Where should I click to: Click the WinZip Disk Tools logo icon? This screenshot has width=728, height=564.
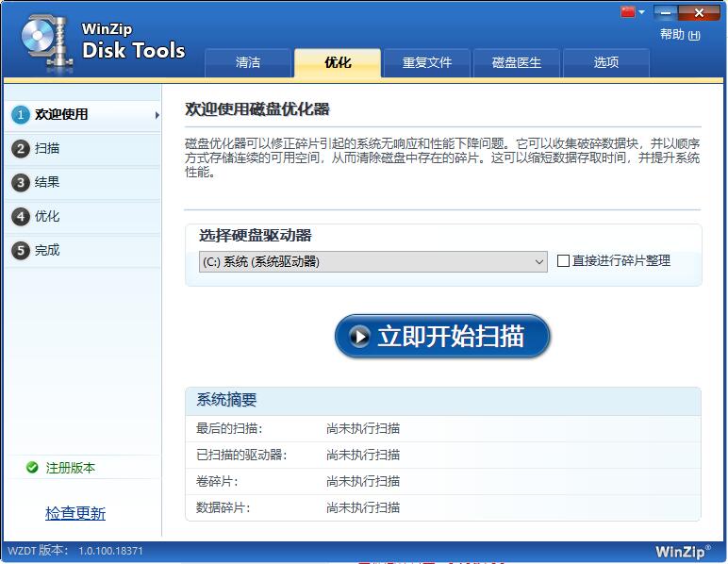point(47,43)
